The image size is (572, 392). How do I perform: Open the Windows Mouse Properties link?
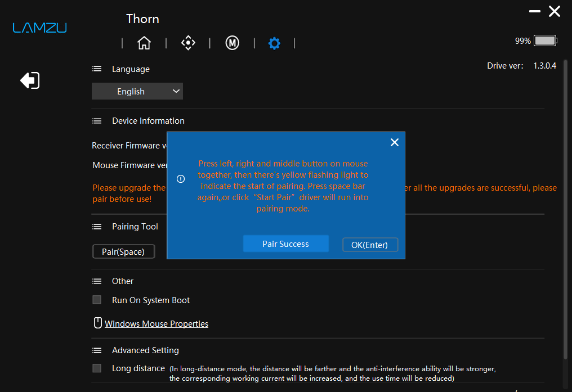click(x=157, y=323)
